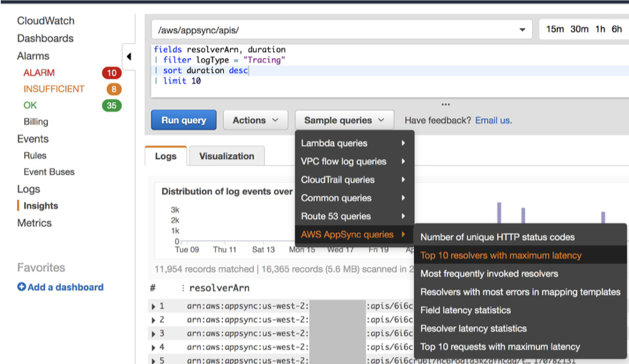Click the Email us feedback link
Image resolution: width=629 pixels, height=364 pixels.
click(x=493, y=120)
